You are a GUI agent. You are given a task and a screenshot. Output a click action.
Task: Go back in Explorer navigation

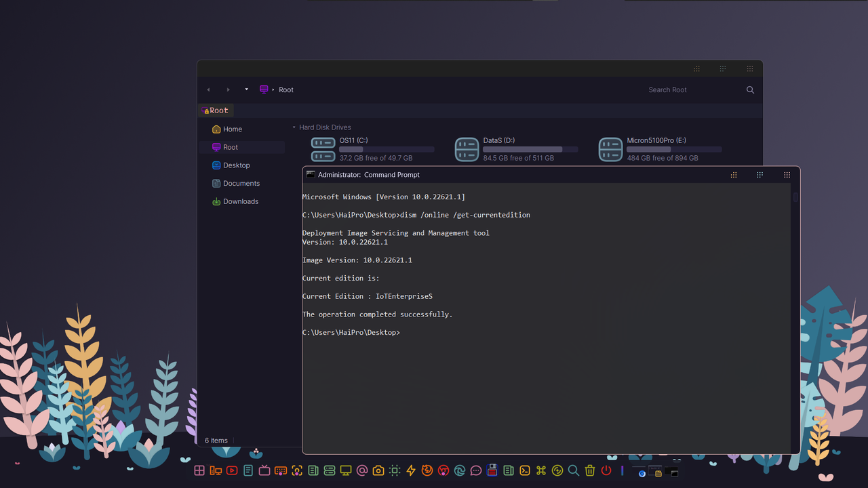[x=208, y=89]
